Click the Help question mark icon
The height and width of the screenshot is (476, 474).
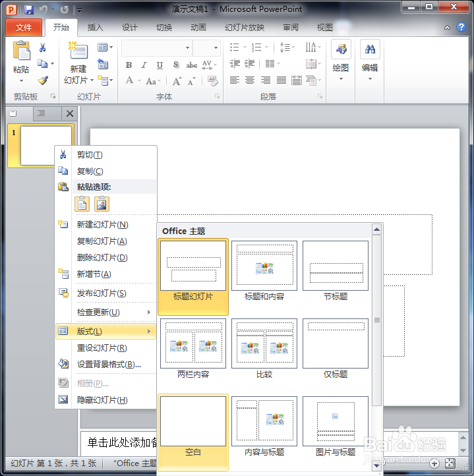[x=461, y=27]
